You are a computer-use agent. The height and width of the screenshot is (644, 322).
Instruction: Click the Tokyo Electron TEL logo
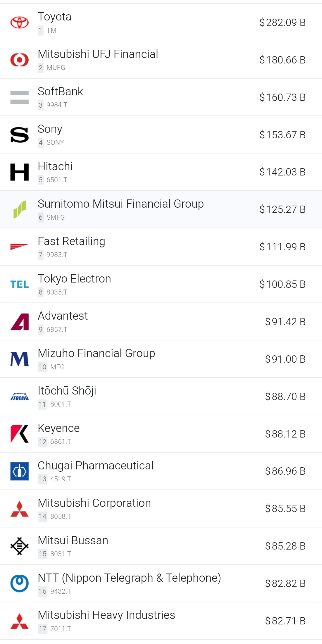19,284
